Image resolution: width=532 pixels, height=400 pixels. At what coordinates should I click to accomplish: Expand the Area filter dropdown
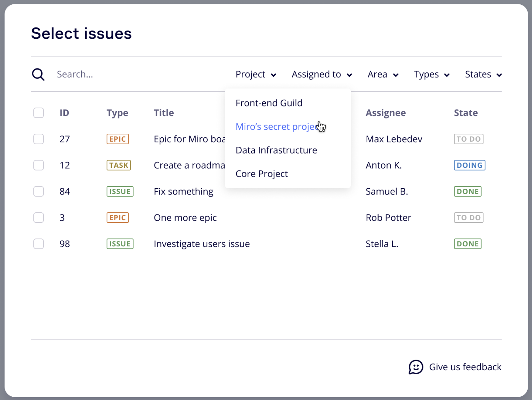pyautogui.click(x=383, y=75)
